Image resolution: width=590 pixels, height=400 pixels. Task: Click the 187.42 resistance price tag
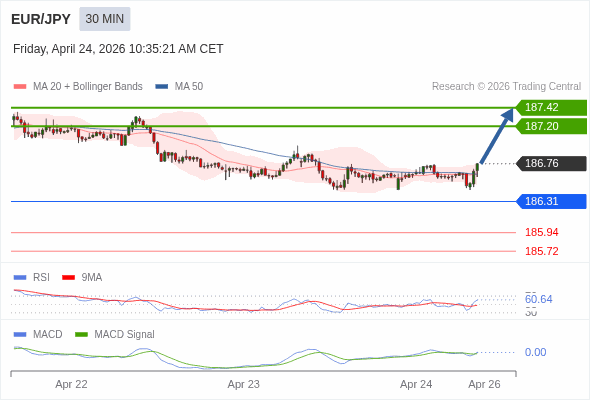551,107
